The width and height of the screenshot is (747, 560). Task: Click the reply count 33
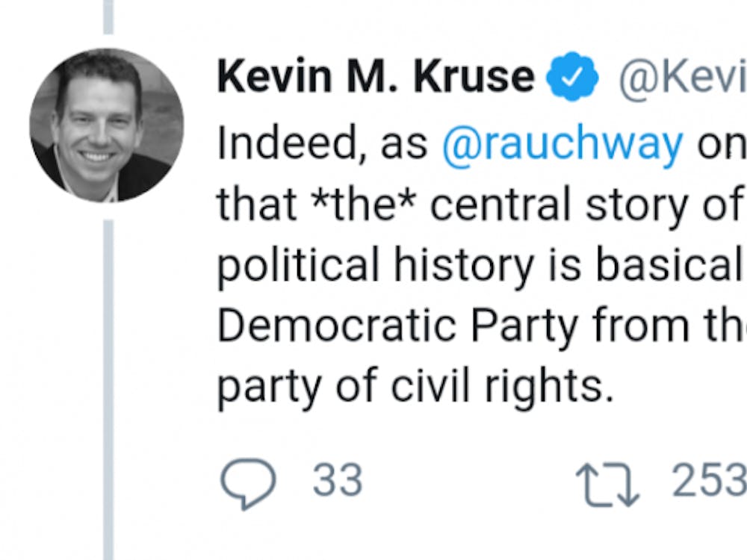338,481
